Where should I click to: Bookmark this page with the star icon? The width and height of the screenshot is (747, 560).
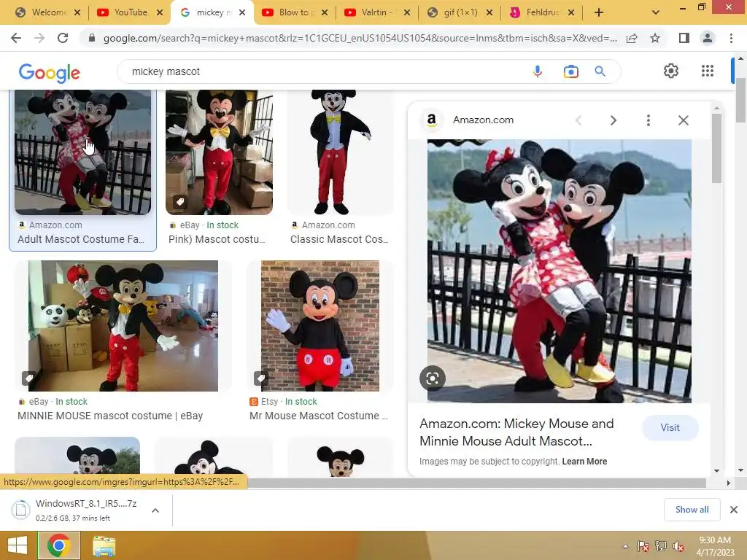(x=655, y=38)
